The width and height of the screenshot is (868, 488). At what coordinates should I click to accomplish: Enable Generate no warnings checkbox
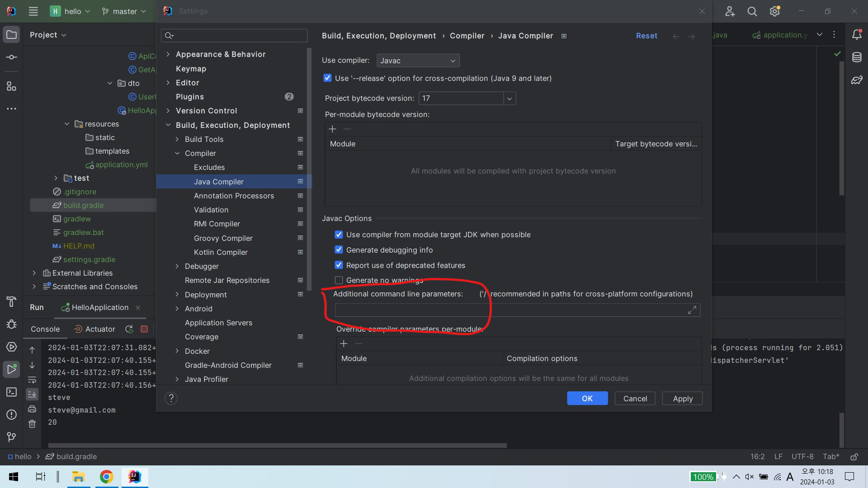pos(339,280)
